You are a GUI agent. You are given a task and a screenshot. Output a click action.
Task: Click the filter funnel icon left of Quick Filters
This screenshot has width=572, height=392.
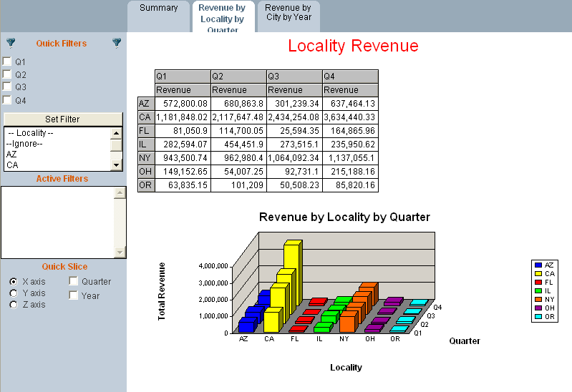[11, 43]
